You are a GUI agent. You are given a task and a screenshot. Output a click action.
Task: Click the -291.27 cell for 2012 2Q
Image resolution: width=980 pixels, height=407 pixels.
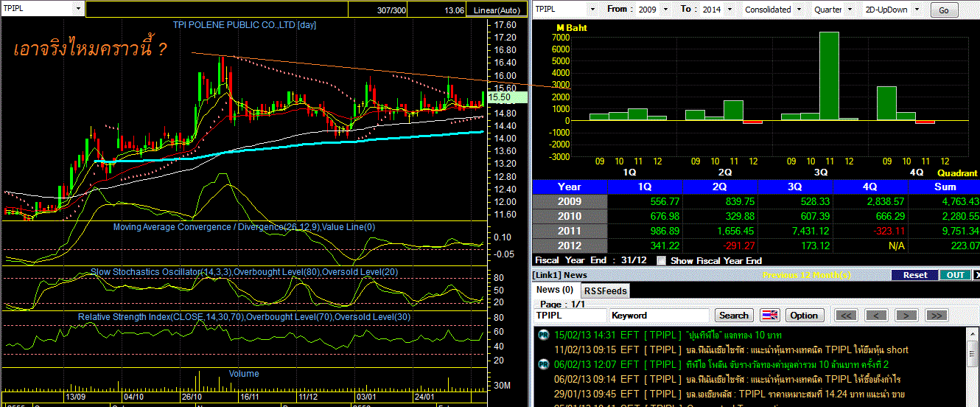click(x=720, y=246)
